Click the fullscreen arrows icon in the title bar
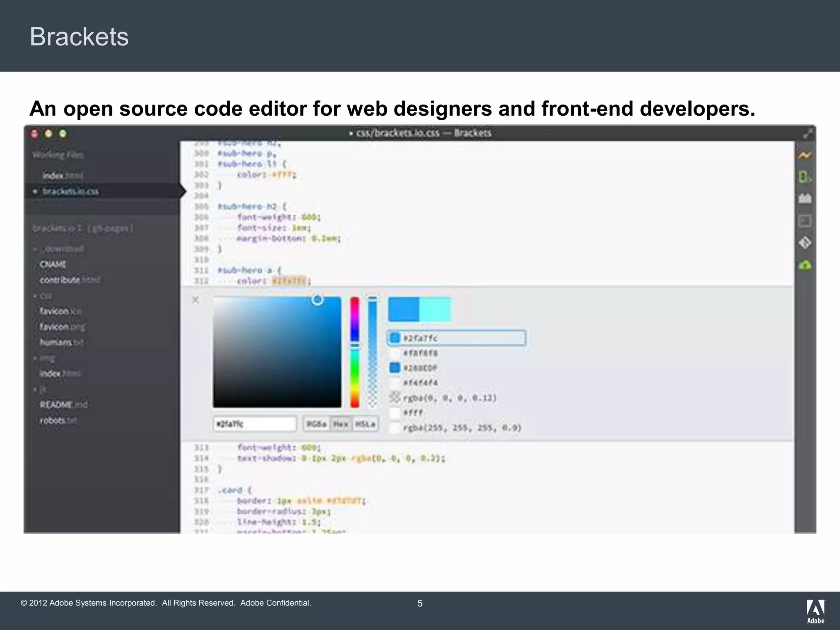 click(x=808, y=133)
